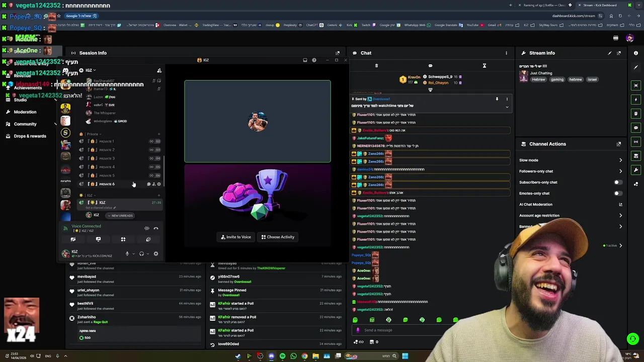644x362 pixels.
Task: Click the invite members icon beside IGZ server name
Action: pos(159,70)
